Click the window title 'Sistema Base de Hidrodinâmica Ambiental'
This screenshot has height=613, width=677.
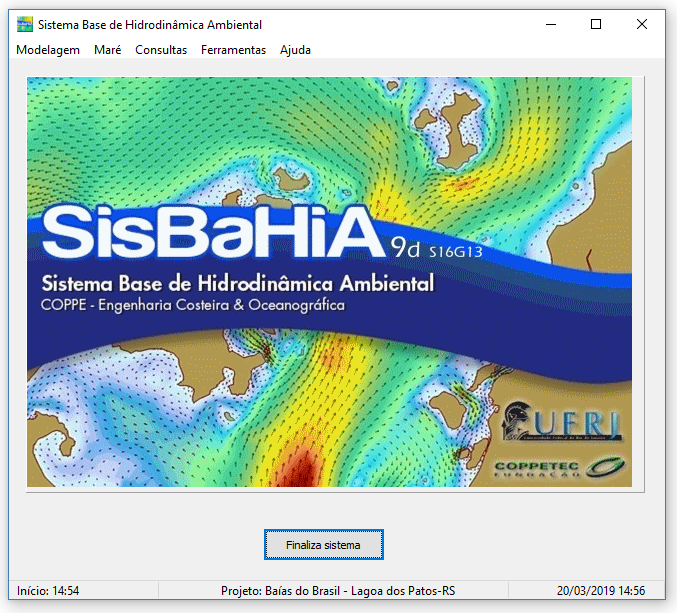(x=150, y=25)
